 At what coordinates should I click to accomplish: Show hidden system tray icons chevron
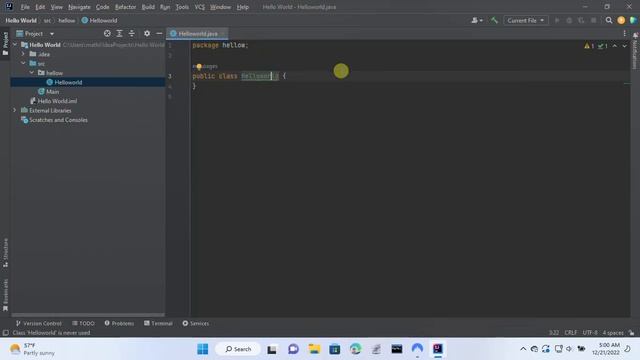click(x=523, y=349)
